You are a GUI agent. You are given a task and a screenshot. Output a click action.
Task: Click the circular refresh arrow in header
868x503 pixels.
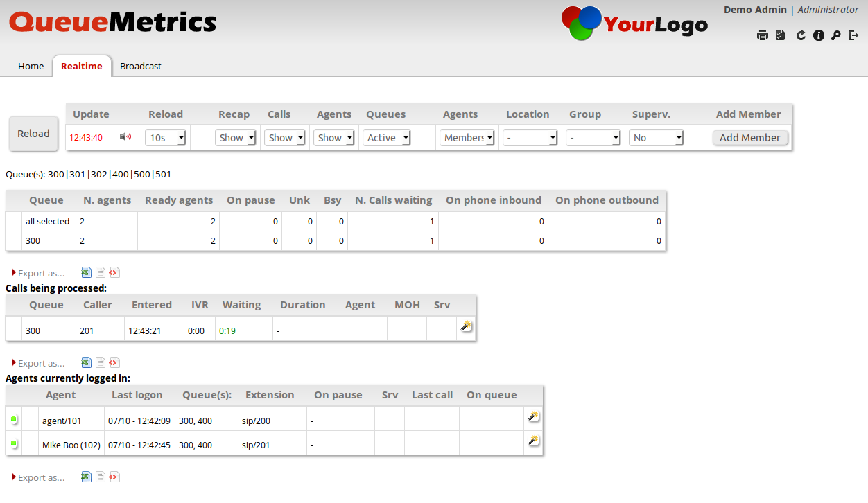coord(801,35)
